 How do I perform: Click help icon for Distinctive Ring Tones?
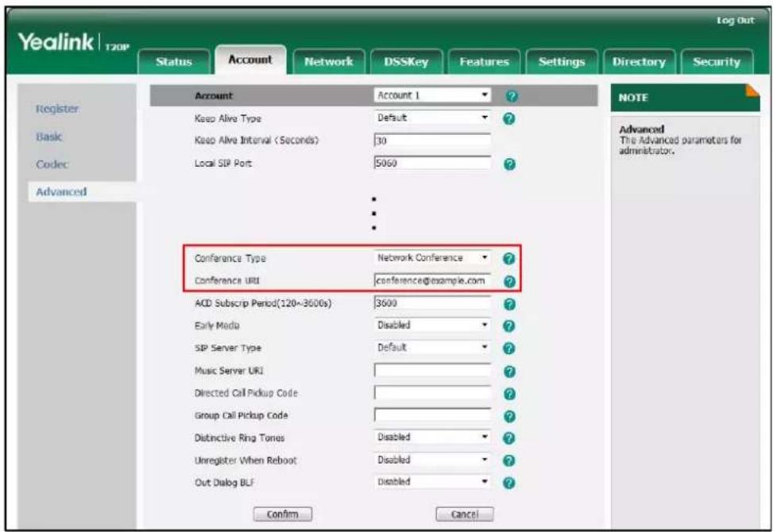click(x=509, y=438)
